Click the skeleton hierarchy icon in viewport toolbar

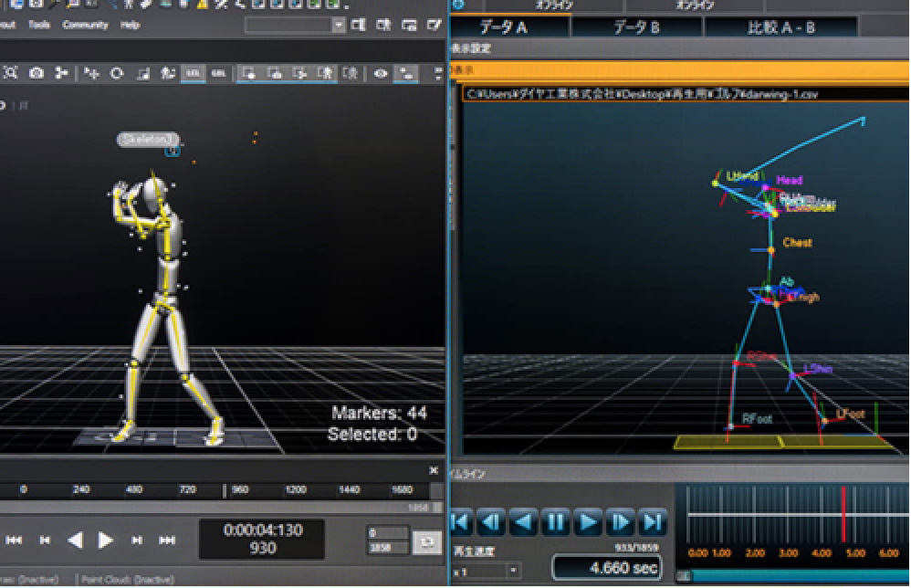62,73
